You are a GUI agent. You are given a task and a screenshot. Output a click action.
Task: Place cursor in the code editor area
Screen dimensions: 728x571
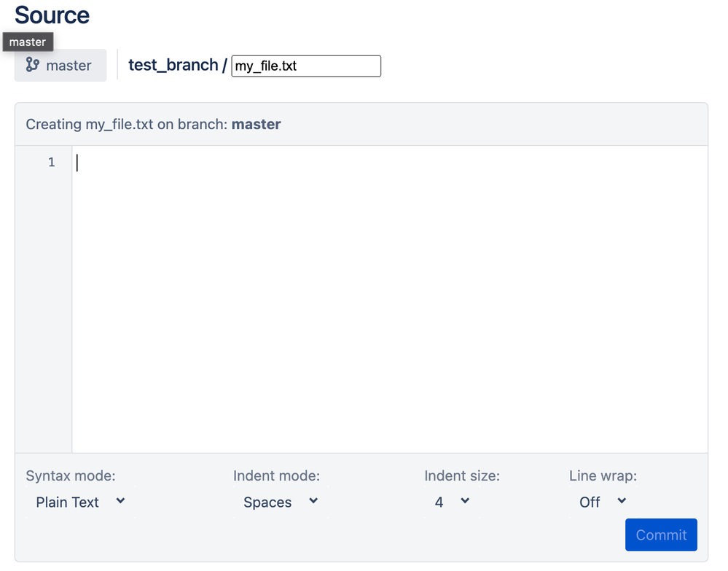(390, 299)
